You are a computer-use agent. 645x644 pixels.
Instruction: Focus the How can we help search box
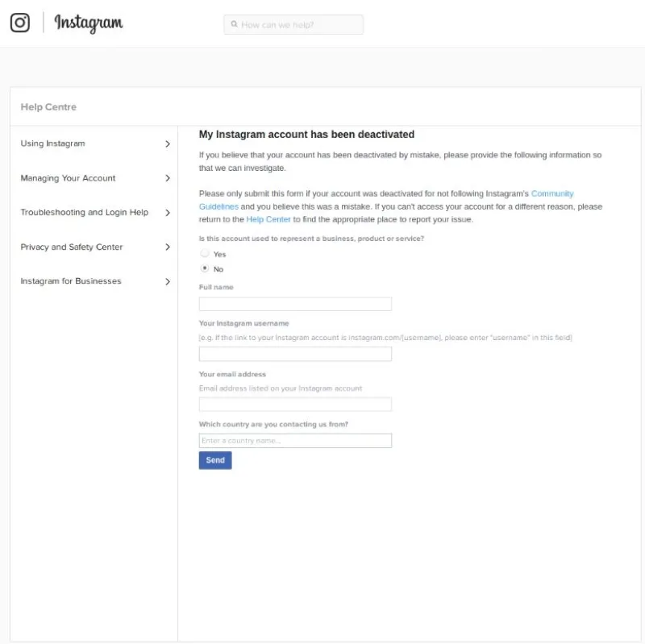point(293,25)
